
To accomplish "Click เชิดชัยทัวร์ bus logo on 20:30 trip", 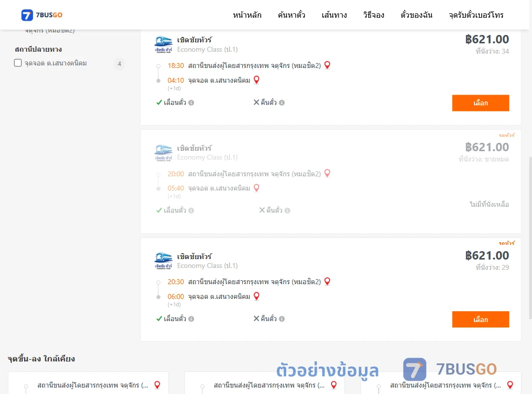I will pos(163,261).
